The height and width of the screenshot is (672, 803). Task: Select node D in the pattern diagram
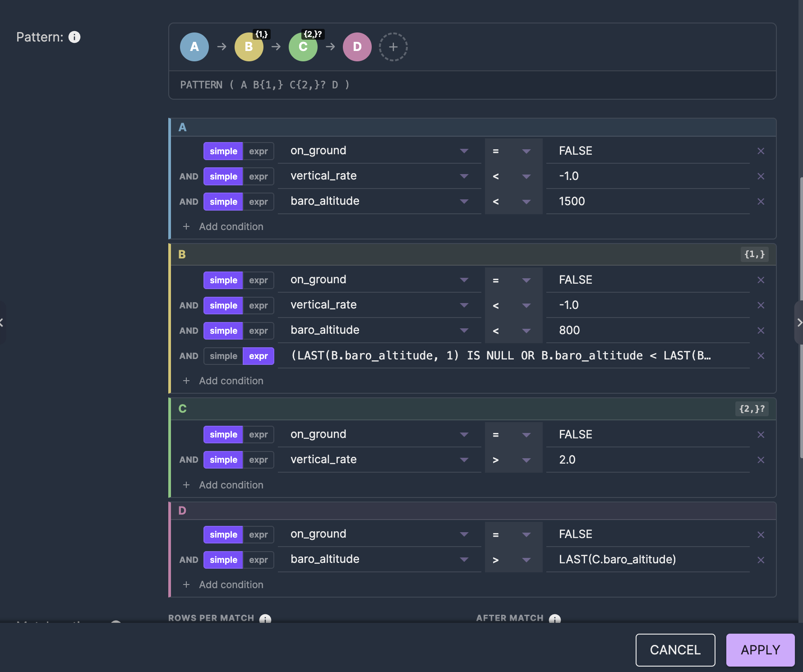357,46
